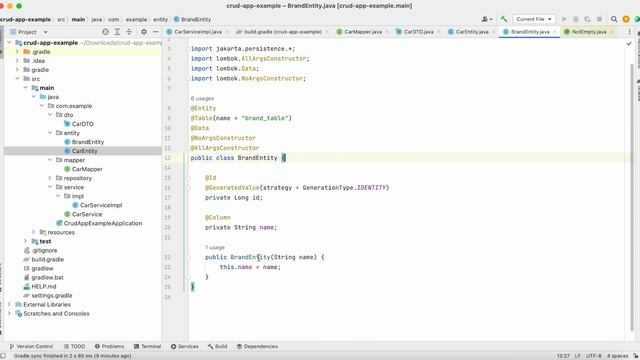Click the 6 usages hint above @Entity
The image size is (640, 360).
[202, 98]
